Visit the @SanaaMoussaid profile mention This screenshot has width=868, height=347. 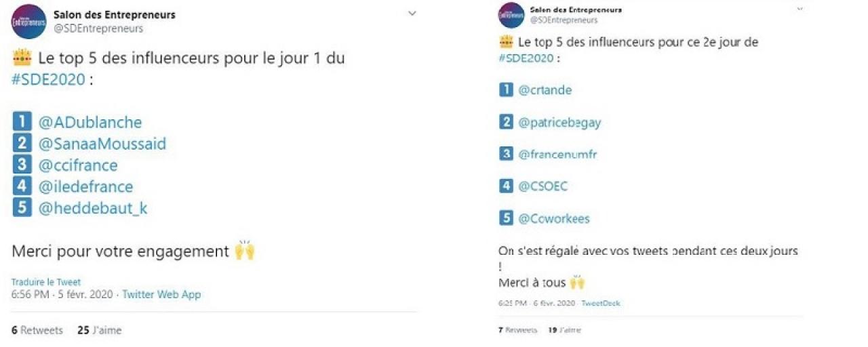coord(102,144)
